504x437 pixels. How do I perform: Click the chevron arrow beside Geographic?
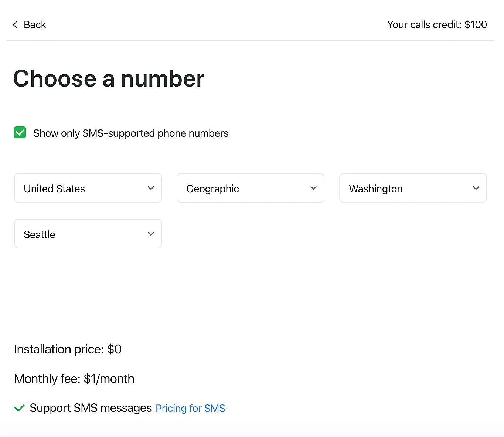(313, 188)
